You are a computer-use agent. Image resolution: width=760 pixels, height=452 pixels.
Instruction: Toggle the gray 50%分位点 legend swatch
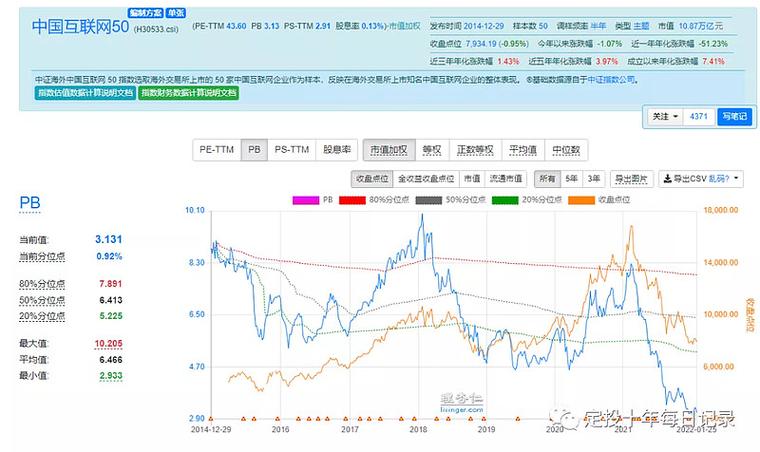pos(429,200)
